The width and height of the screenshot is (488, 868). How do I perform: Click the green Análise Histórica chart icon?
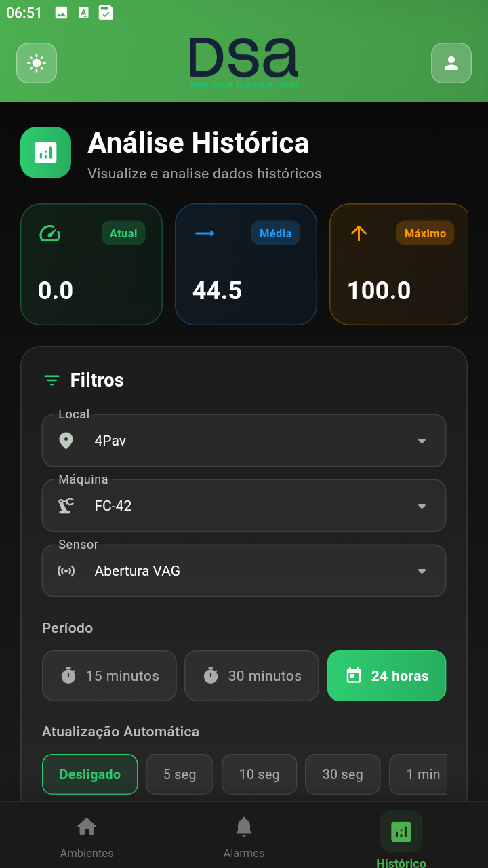point(46,153)
